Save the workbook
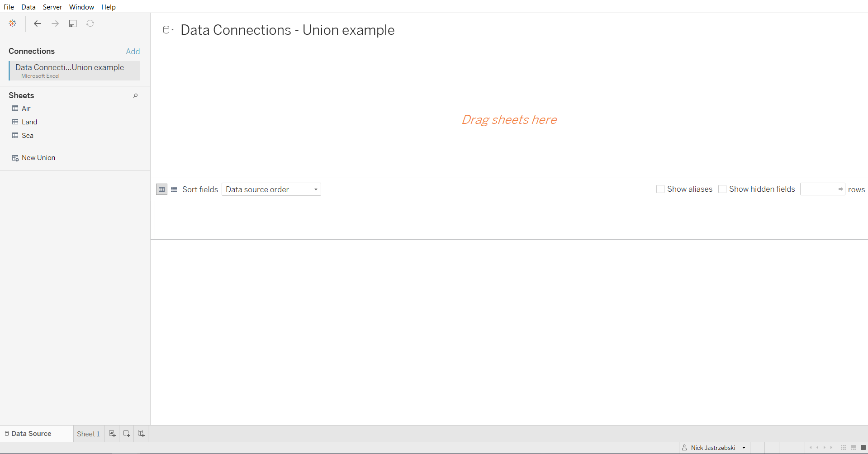 click(x=73, y=24)
